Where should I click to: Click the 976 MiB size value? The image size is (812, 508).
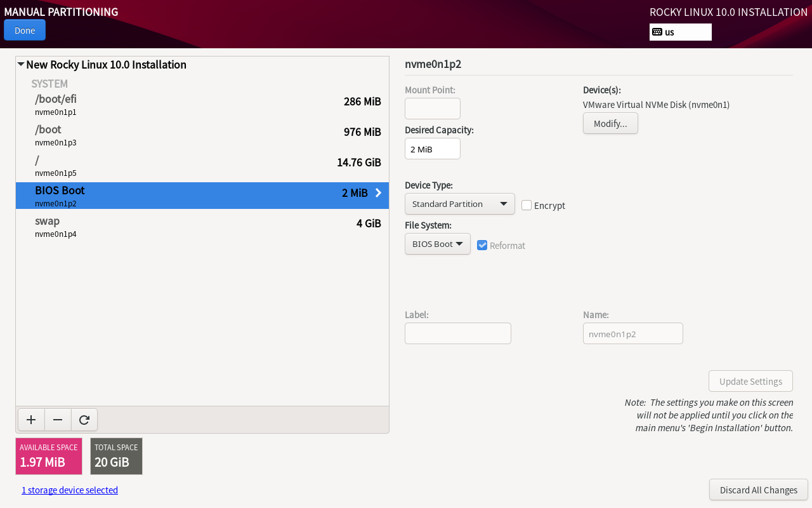tap(362, 132)
